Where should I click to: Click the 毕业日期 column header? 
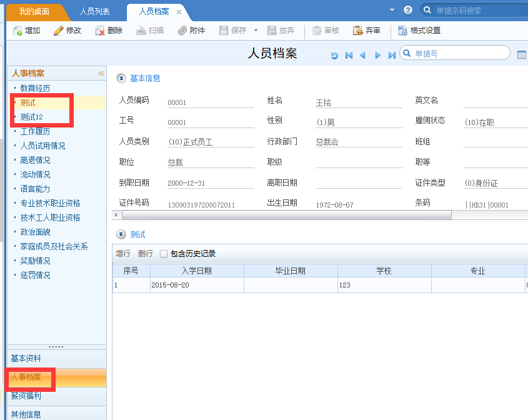point(291,271)
